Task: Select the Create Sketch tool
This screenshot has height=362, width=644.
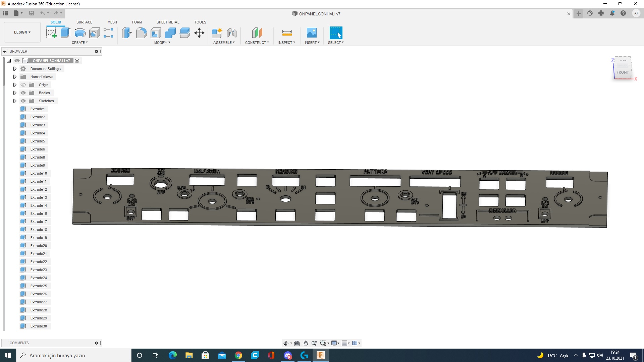Action: coord(51,33)
